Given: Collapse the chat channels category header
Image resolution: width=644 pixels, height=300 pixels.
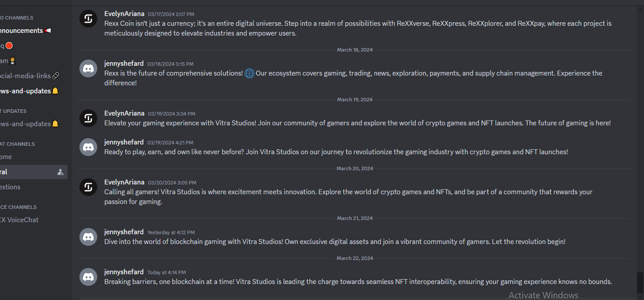Looking at the screenshot, I should coord(17,144).
